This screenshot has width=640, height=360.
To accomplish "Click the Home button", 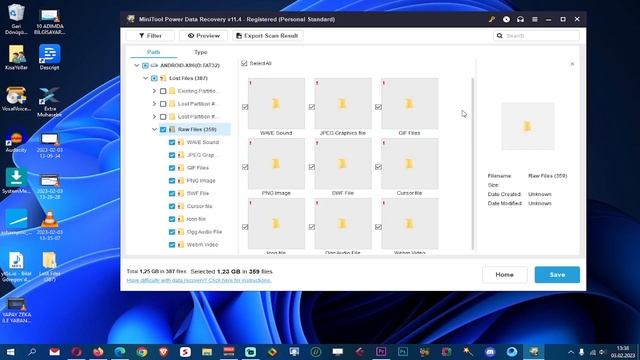I will click(x=504, y=275).
